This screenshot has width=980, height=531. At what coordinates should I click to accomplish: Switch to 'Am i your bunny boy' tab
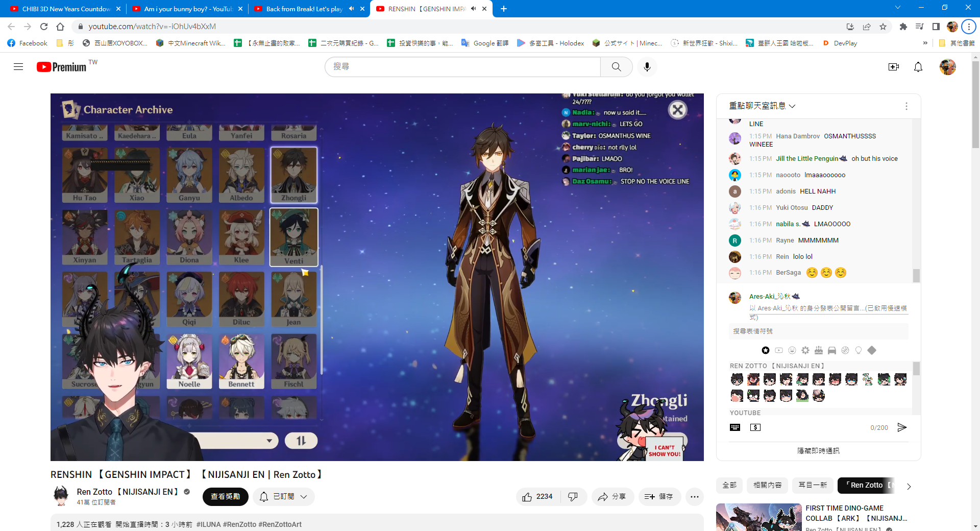point(188,9)
